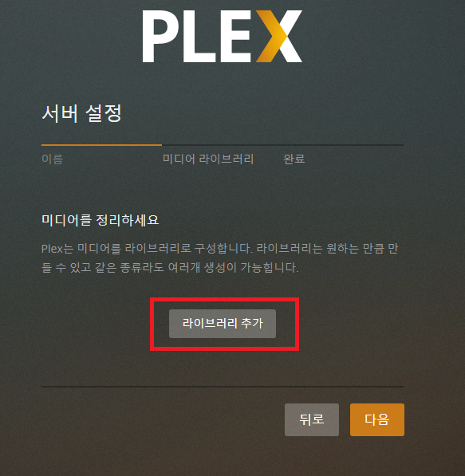The width and height of the screenshot is (465, 476).
Task: Continue with the orange 다음 button
Action: [377, 419]
